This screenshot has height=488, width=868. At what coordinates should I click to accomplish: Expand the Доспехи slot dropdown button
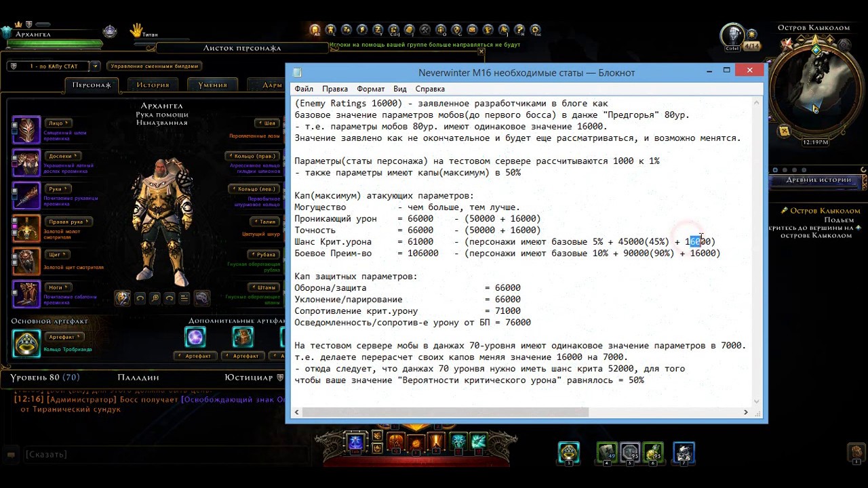tap(62, 156)
